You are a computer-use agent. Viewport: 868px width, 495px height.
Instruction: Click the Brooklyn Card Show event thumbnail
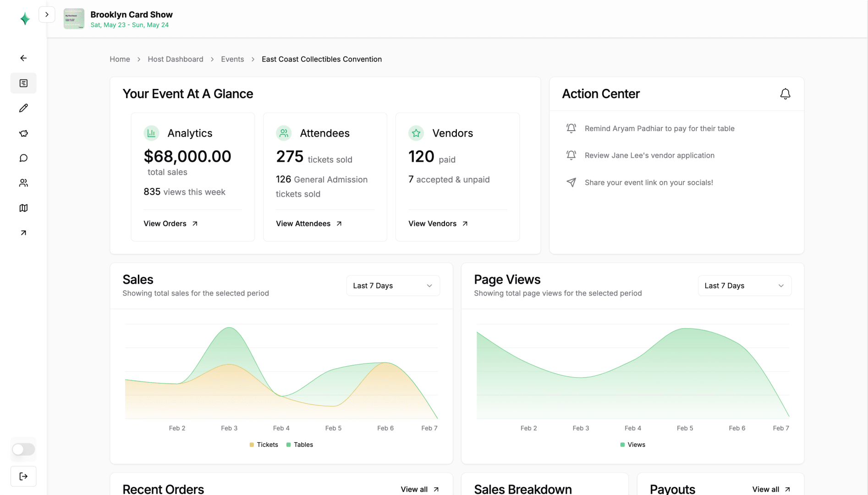point(74,19)
